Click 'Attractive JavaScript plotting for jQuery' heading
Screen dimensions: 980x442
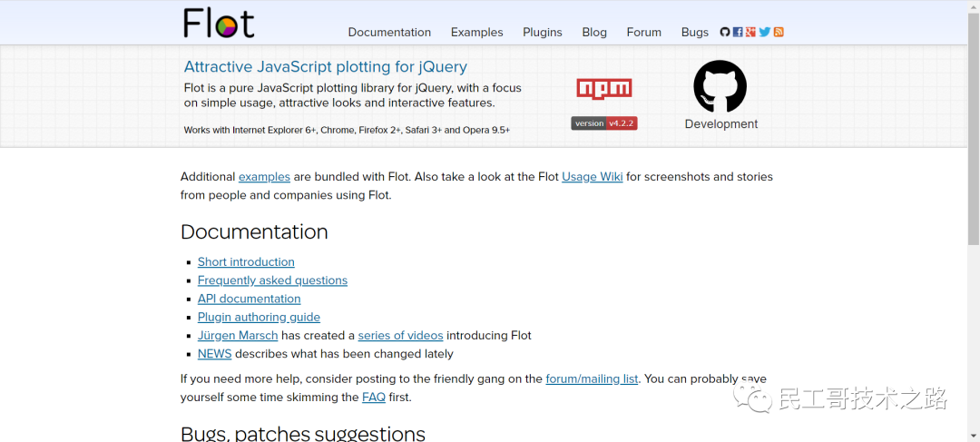[x=326, y=66]
